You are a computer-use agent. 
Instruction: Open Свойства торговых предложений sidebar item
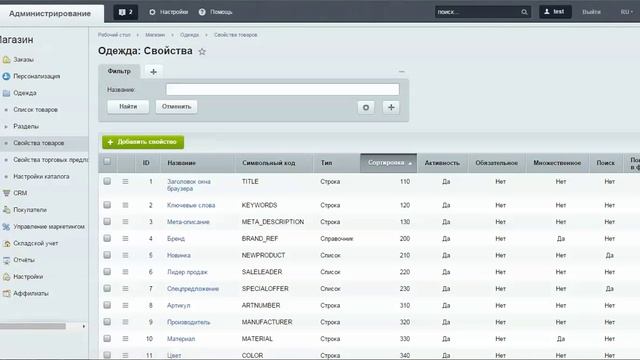pyautogui.click(x=50, y=160)
